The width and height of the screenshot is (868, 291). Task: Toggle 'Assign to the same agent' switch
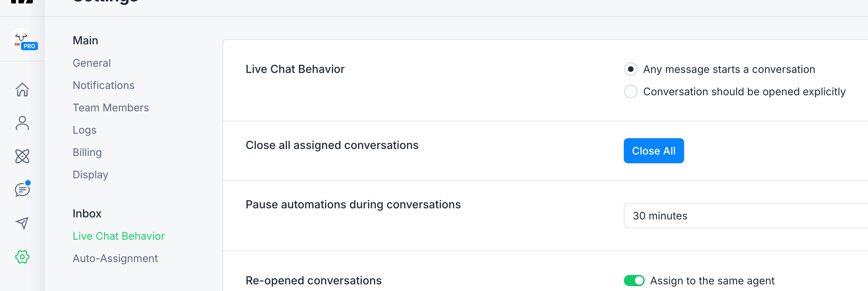click(634, 281)
